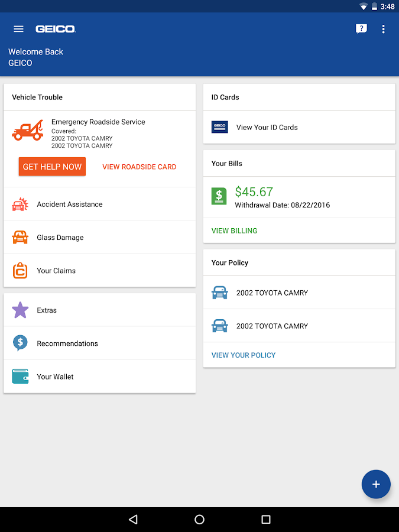Viewport: 399px width, 532px height.
Task: Tap the 3:48 clock in status bar
Action: pos(387,7)
